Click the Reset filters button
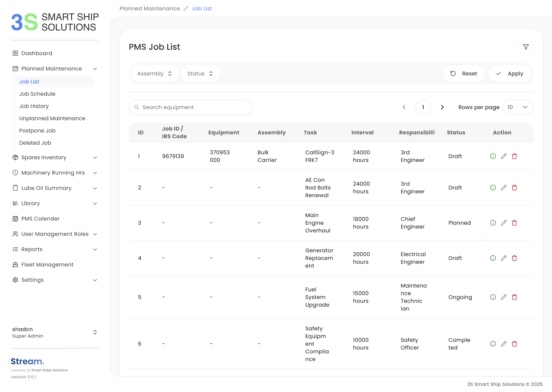Screen dimensions: 552x392 464,74
